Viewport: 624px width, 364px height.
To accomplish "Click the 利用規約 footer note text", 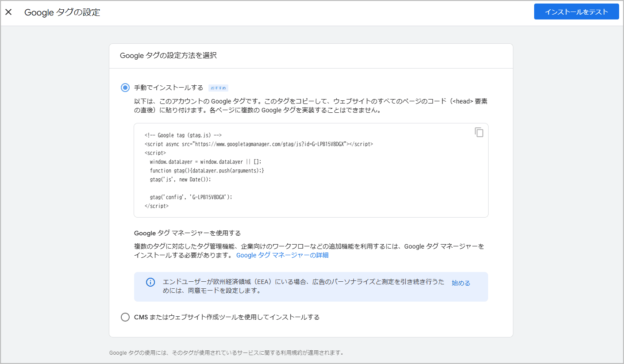I will pyautogui.click(x=226, y=353).
